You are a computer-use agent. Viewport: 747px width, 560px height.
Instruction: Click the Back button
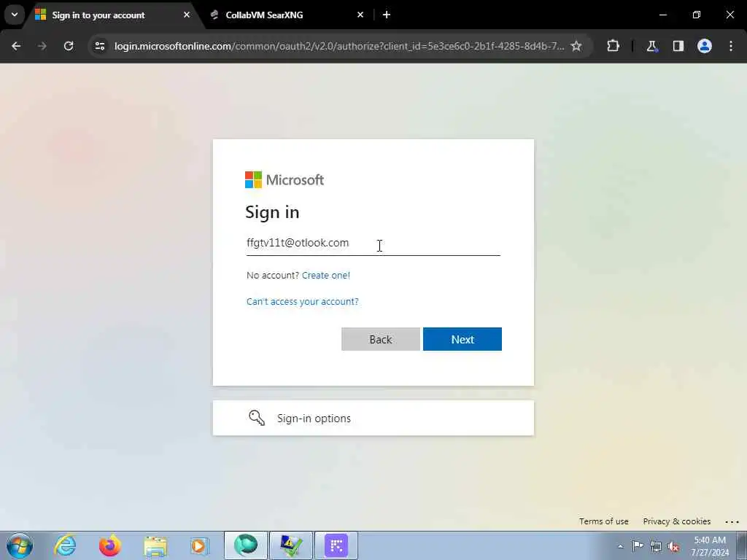(381, 339)
